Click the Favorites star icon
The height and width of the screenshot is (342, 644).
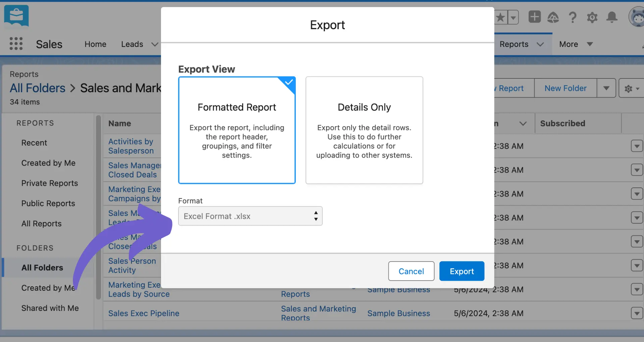pyautogui.click(x=500, y=17)
